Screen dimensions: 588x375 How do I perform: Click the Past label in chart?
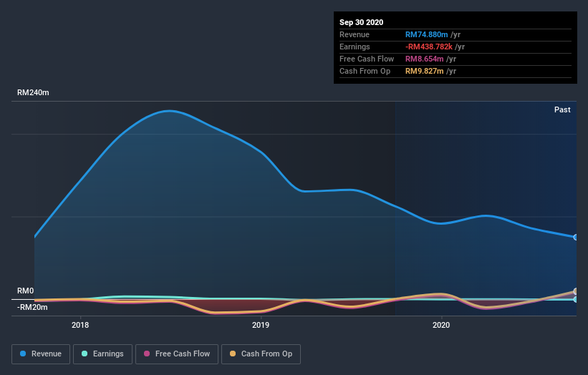point(562,109)
